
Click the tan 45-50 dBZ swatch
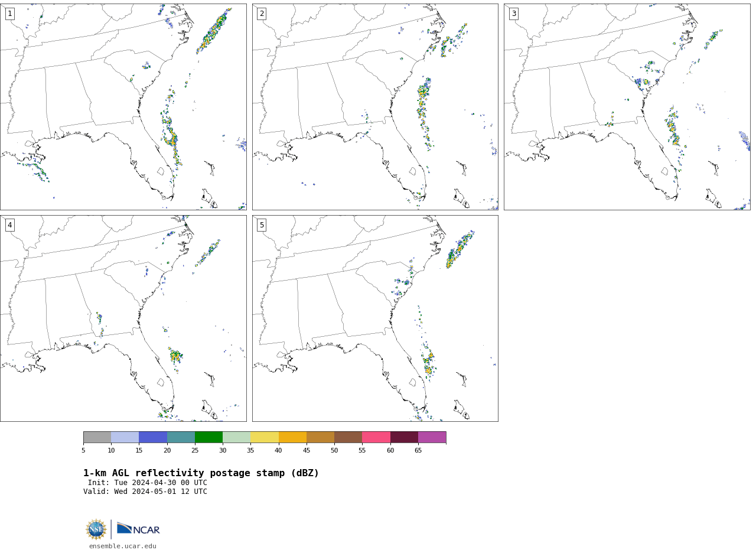[x=320, y=437]
